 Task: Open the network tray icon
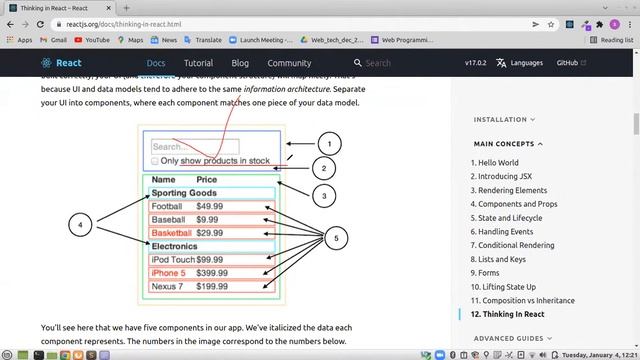click(532, 355)
